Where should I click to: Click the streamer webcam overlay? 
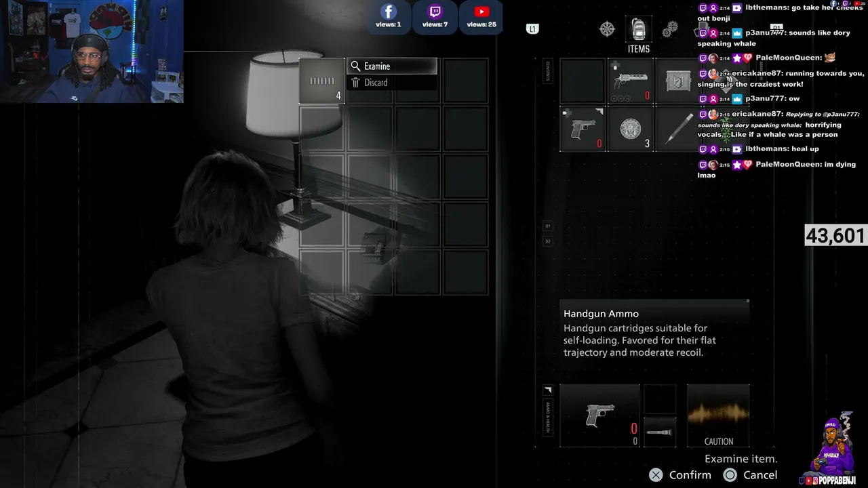(x=92, y=52)
